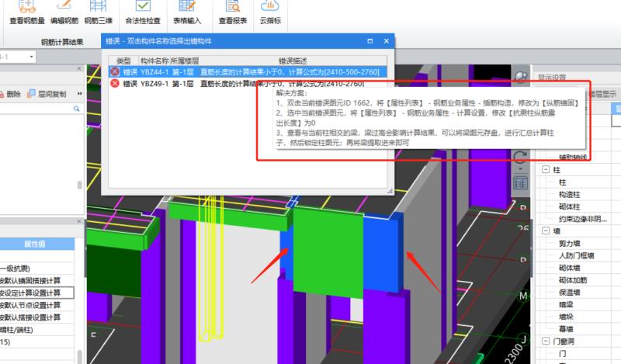
Task: Open 云指标 tool
Action: pyautogui.click(x=270, y=13)
